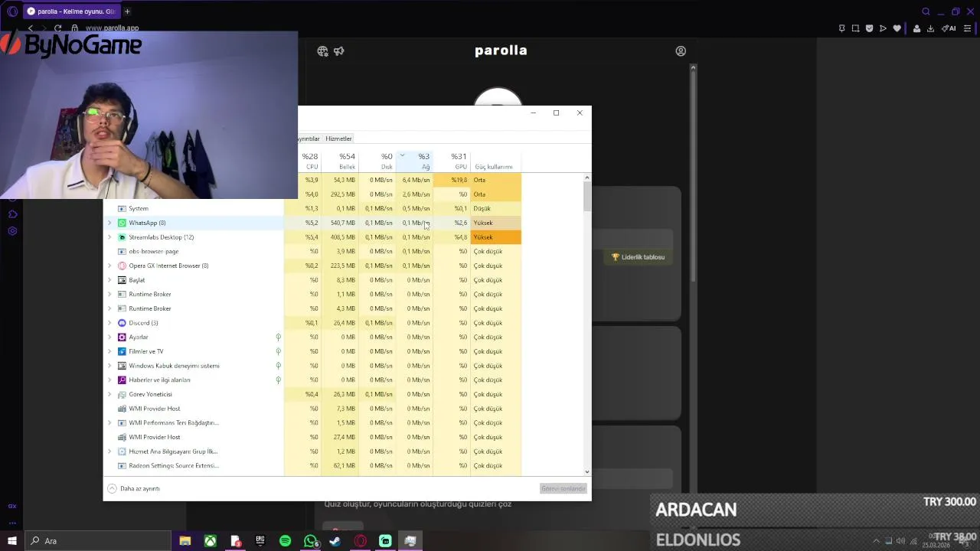Open the Aria AI icon
This screenshot has height=551, width=980.
pos(949,28)
